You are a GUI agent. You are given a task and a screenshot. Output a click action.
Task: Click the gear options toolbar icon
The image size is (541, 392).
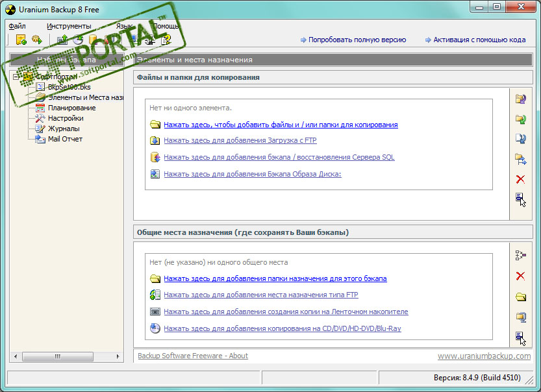150,40
